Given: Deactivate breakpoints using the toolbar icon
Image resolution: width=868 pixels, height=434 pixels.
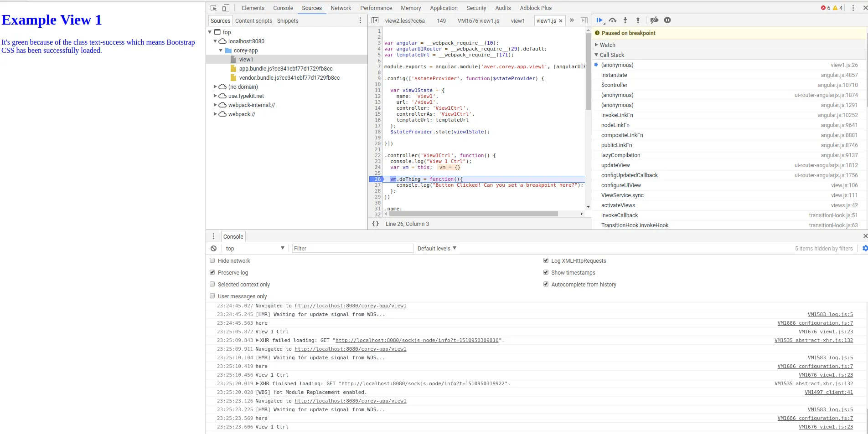Looking at the screenshot, I should pos(654,20).
